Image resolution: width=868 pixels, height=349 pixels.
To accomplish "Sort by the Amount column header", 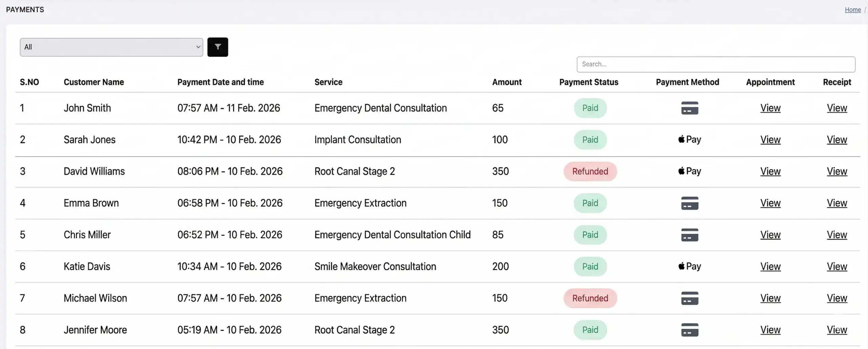I will (507, 82).
